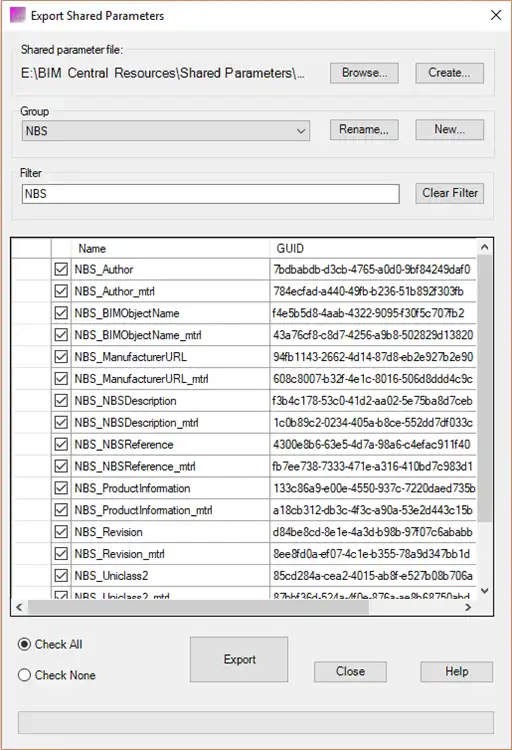Select the NBS_NBSReference name cell
Viewport: 512px width, 750px height.
click(x=170, y=444)
